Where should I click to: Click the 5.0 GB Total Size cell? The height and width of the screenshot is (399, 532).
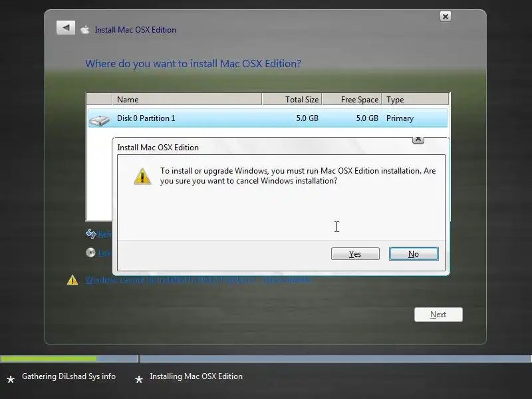pyautogui.click(x=307, y=118)
